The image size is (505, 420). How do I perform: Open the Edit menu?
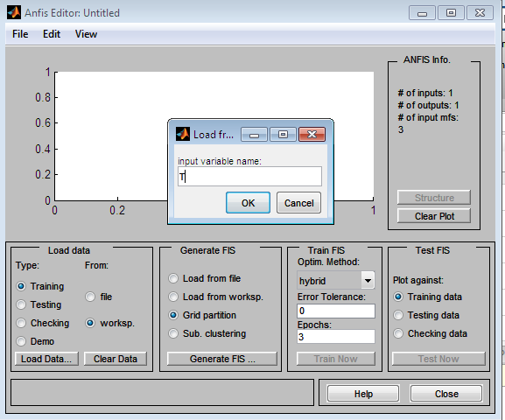(x=52, y=34)
